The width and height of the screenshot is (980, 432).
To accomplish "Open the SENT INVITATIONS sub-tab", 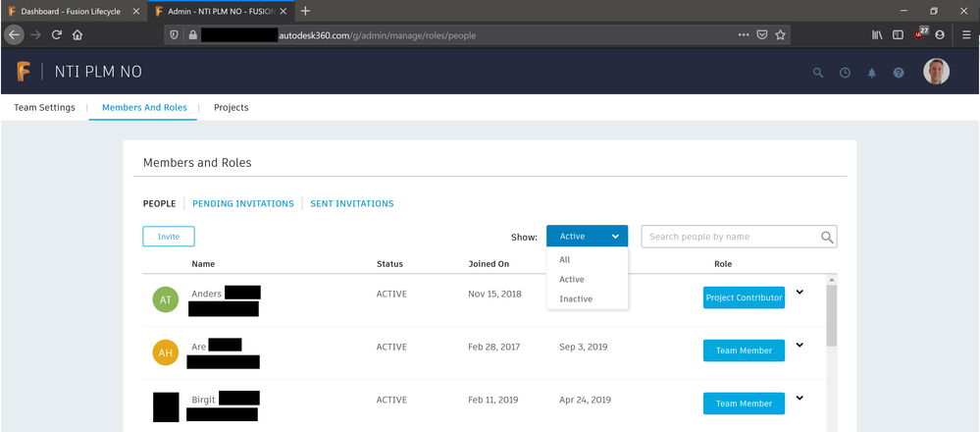I will pos(352,203).
